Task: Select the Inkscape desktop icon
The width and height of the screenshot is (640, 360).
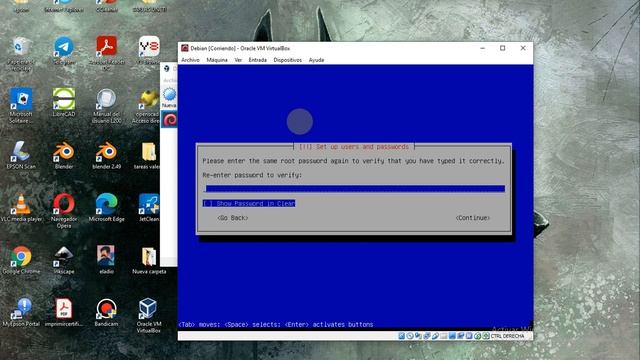Action: [x=64, y=260]
